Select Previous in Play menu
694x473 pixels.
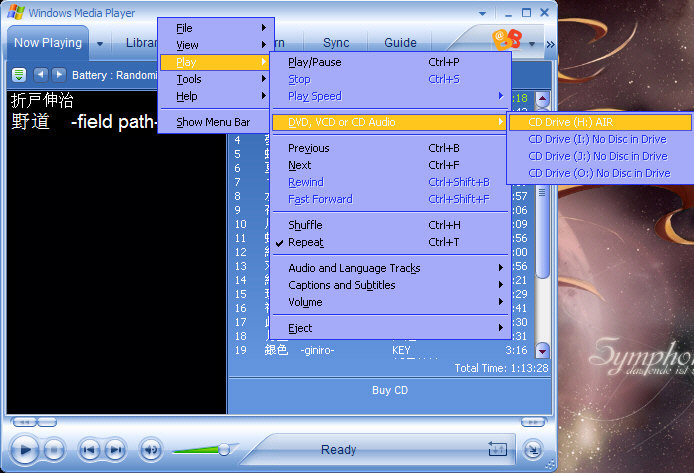point(391,148)
